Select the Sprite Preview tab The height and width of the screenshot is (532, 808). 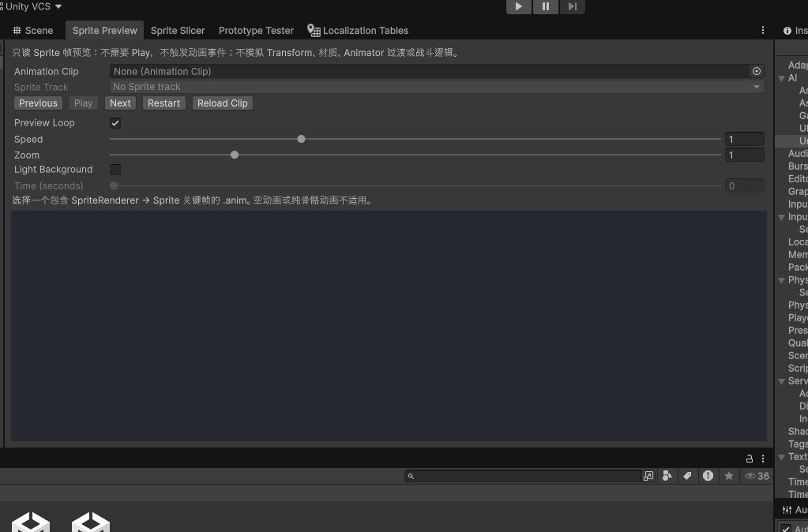104,30
